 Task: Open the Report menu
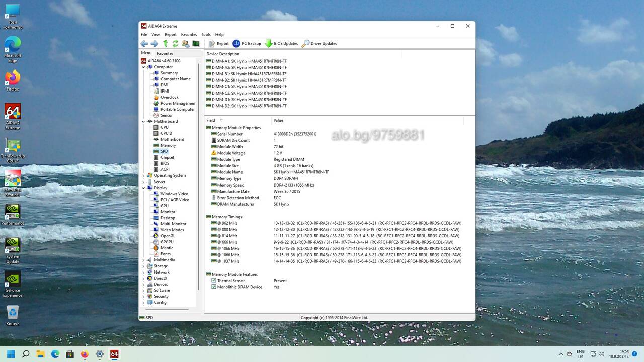[x=171, y=35]
